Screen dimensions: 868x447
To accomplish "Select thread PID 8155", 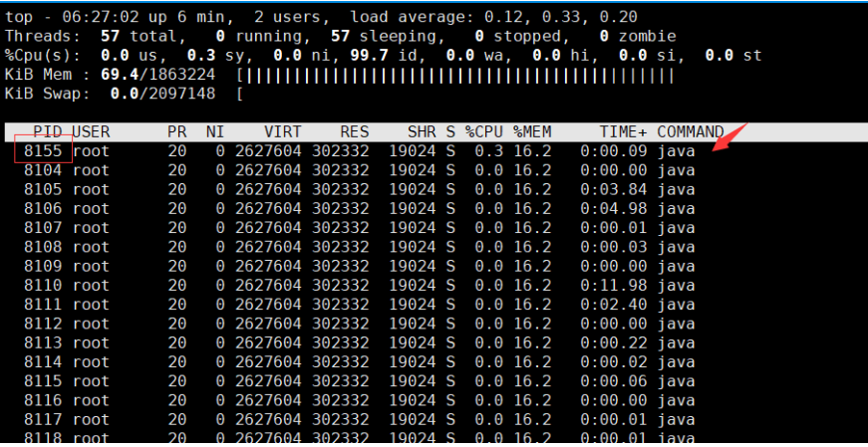I will [x=43, y=151].
